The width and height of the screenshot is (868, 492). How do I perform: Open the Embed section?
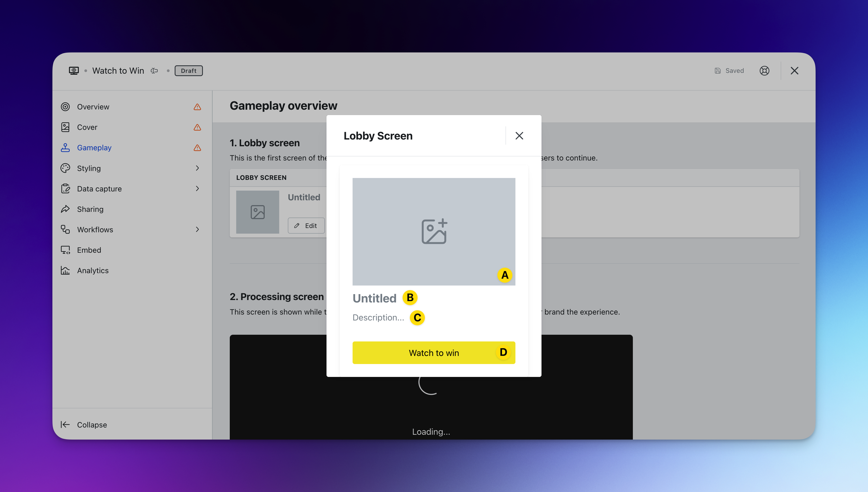click(x=89, y=250)
